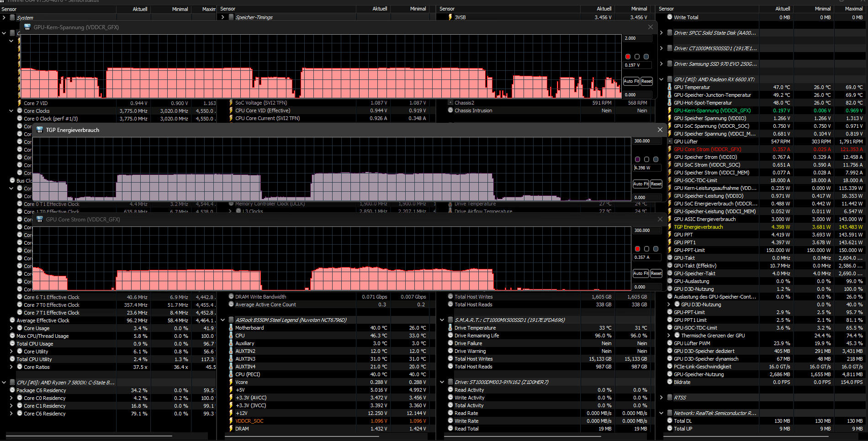Click the lightning icon beside Core 7 VID
Screen dimensions: 868x441
pyautogui.click(x=20, y=103)
